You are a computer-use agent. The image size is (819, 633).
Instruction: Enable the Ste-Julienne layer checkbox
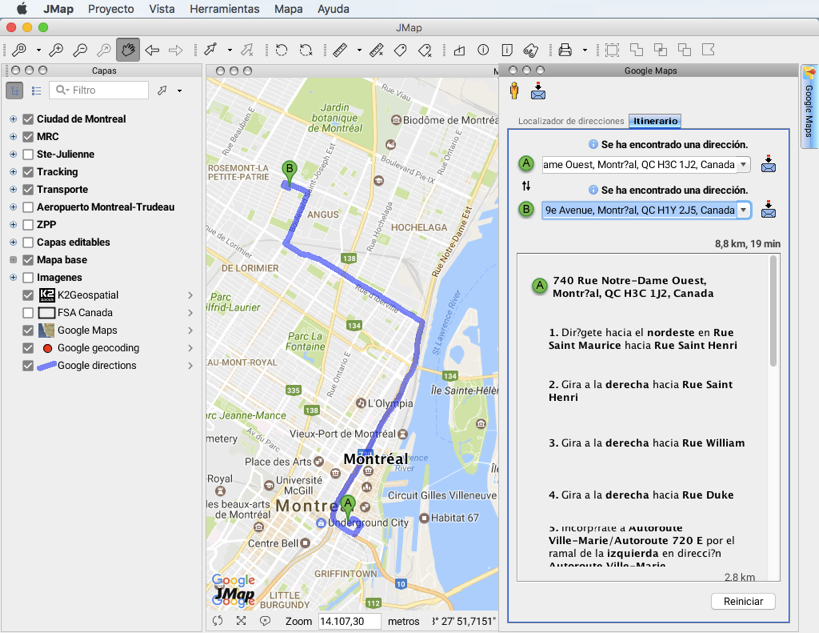[28, 154]
